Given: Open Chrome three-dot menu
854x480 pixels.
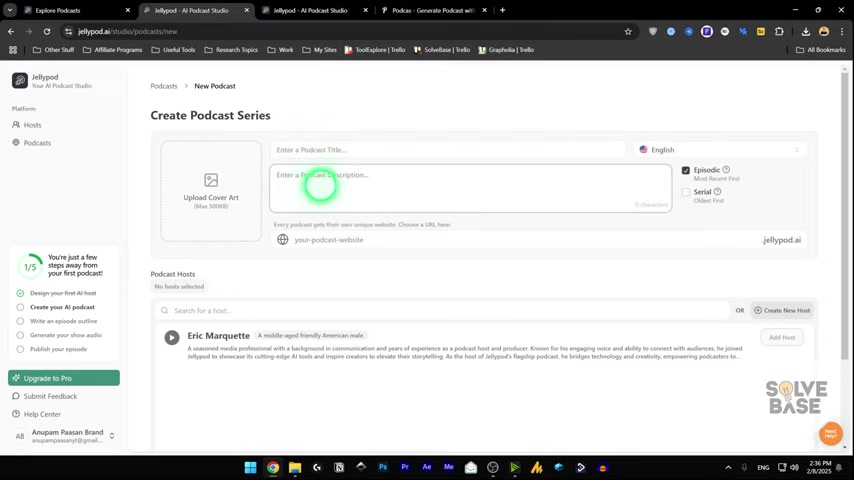Looking at the screenshot, I should 842,32.
